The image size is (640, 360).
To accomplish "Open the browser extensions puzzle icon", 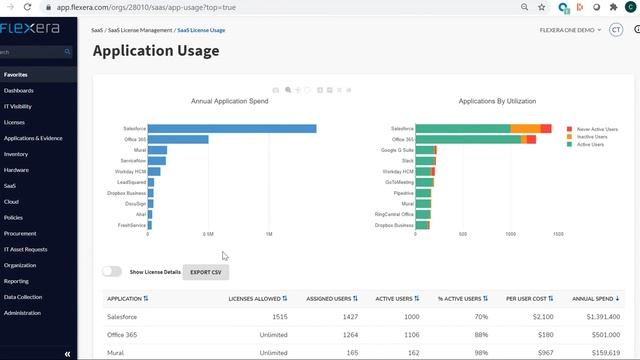I will point(613,7).
